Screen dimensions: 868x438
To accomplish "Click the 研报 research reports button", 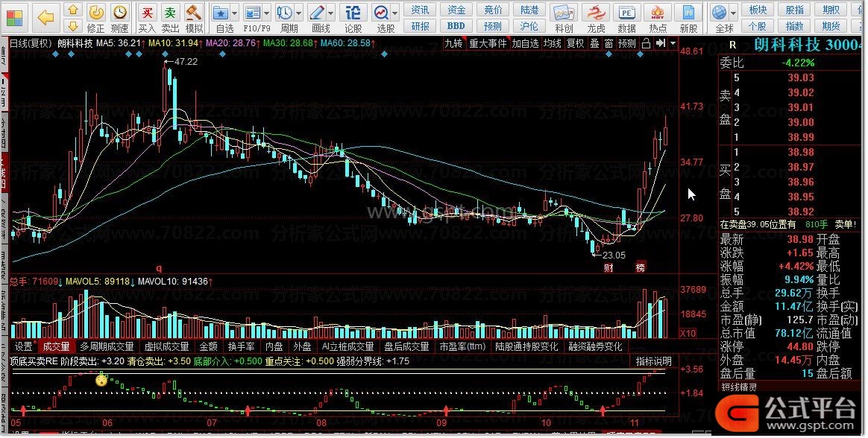I will click(420, 26).
